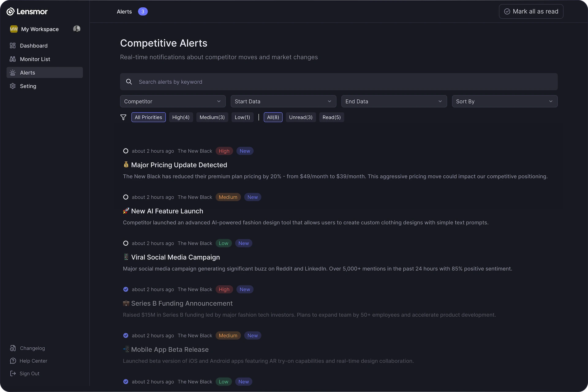This screenshot has height=392, width=588.
Task: Click the user avatar beside My Workspace
Action: click(x=77, y=29)
